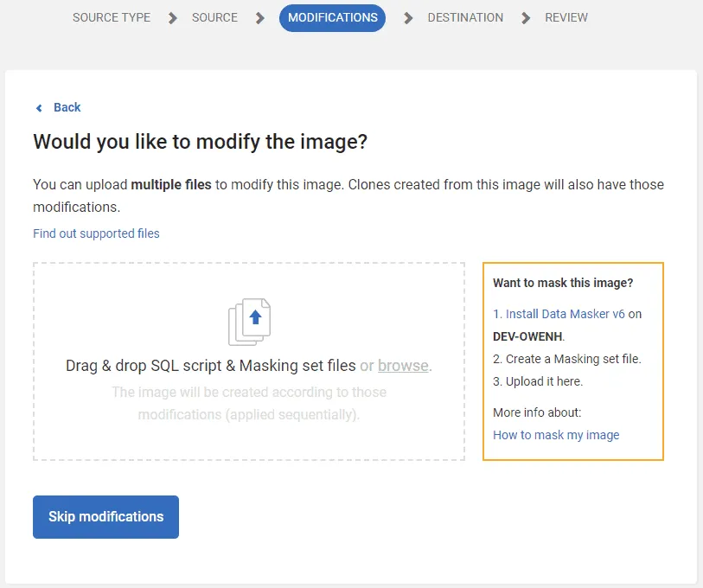Screen dimensions: 703x588
Task: Click the arrow just before the REVIEW step
Action: click(526, 18)
